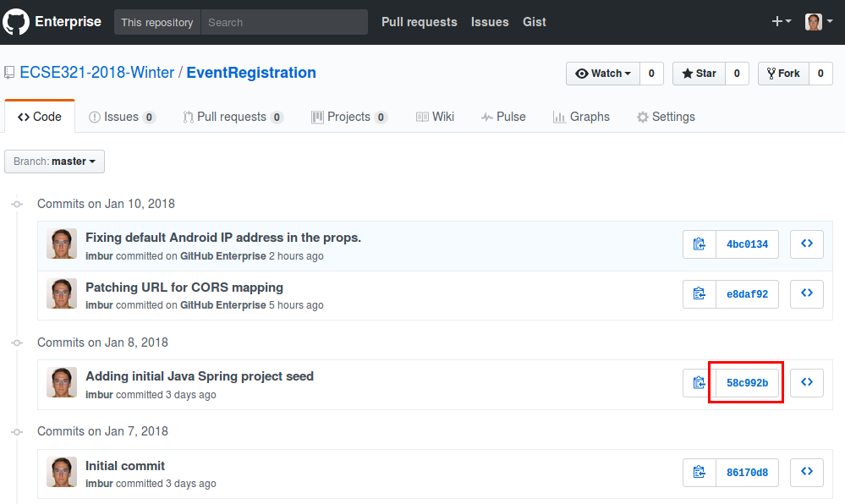The height and width of the screenshot is (504, 845).
Task: Open the ECSE321-2018-Winter organization link
Action: [x=97, y=73]
